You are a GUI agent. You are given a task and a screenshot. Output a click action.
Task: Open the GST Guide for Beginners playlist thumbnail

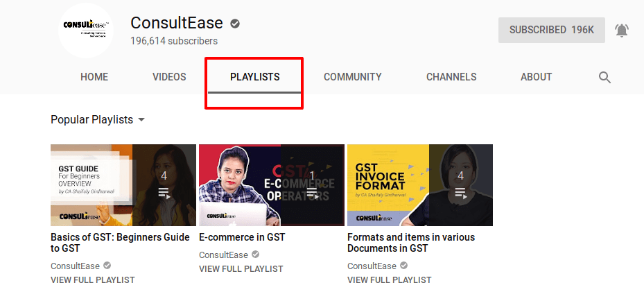pos(123,185)
